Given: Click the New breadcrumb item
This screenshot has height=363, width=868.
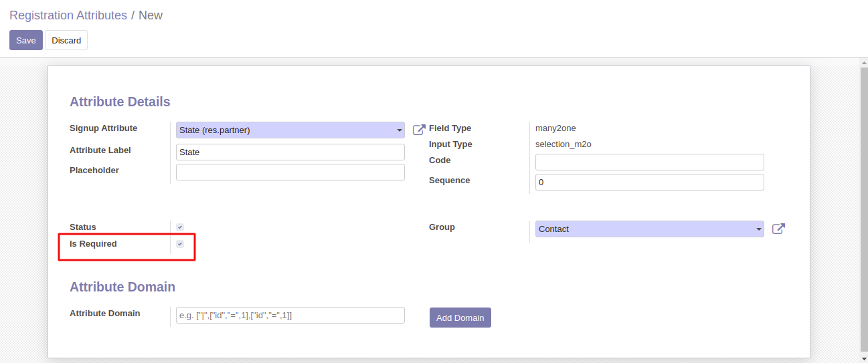Looking at the screenshot, I should [x=151, y=15].
